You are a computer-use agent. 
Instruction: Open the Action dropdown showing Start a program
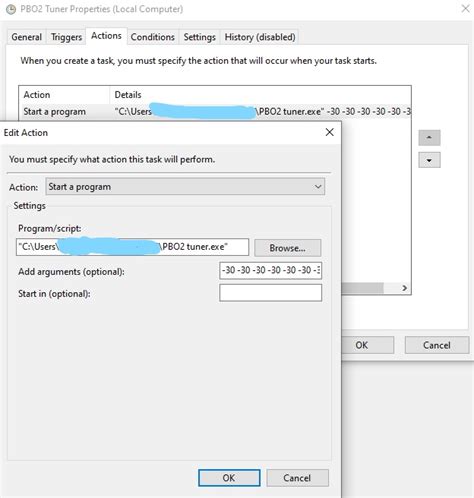tap(185, 187)
